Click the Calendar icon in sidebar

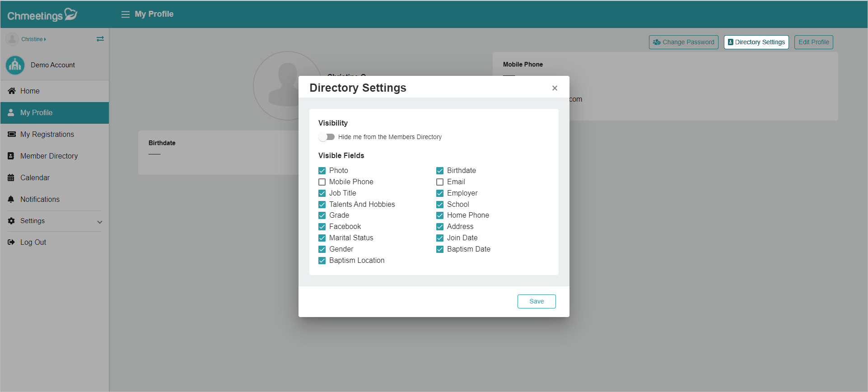click(11, 177)
